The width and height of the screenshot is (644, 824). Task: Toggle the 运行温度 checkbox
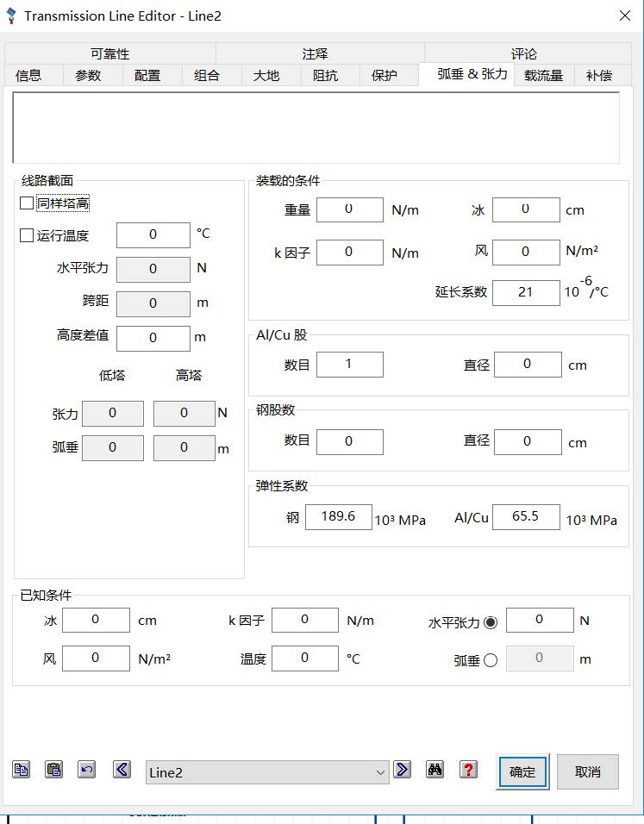click(27, 235)
